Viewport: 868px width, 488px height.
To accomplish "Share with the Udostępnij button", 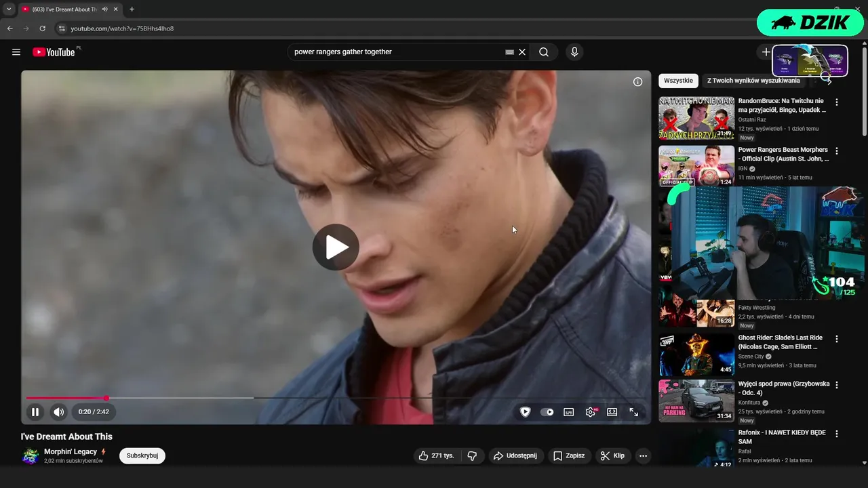I will (x=515, y=455).
